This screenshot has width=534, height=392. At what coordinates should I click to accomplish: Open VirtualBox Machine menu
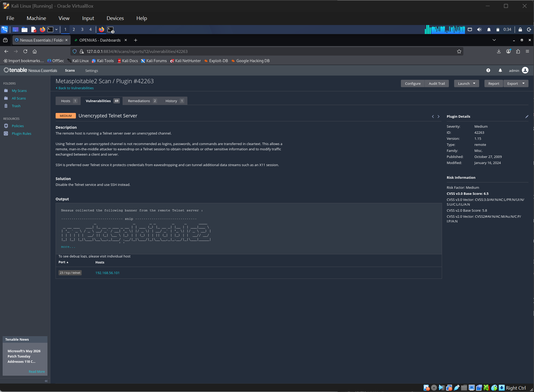point(36,18)
